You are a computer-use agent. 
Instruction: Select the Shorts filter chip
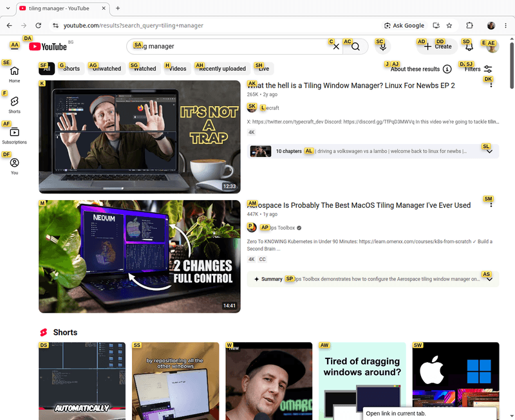(71, 69)
